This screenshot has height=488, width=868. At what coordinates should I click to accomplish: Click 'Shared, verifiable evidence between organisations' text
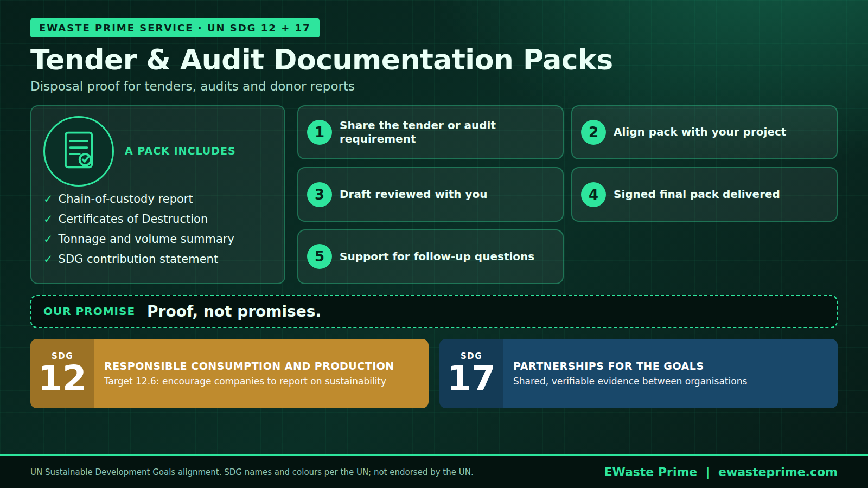(630, 381)
